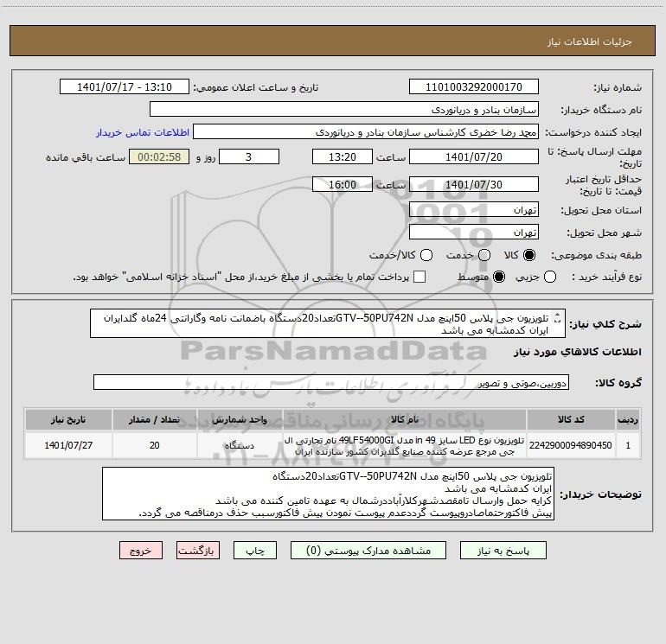
Task: Click the unit cell دستگاه
Action: tap(240, 445)
